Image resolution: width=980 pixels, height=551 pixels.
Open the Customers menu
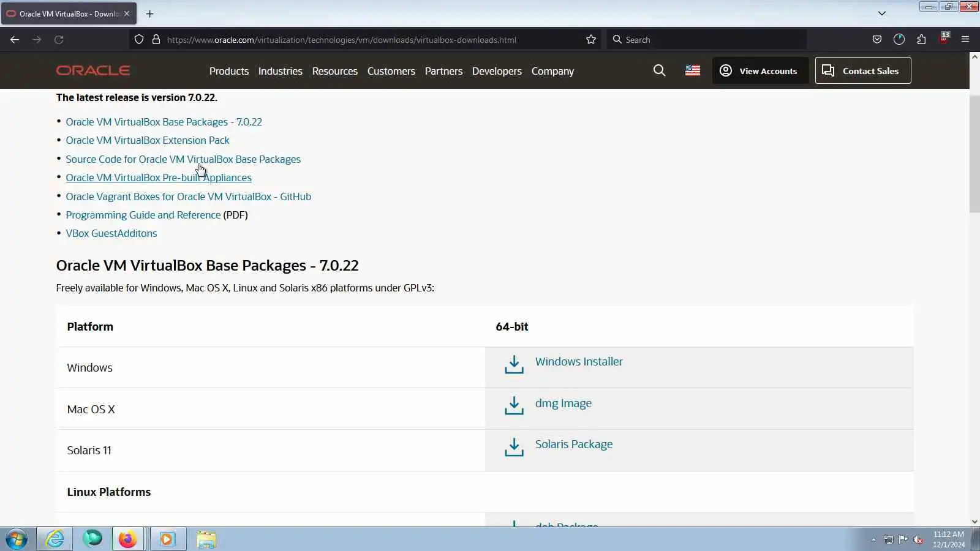pyautogui.click(x=391, y=71)
